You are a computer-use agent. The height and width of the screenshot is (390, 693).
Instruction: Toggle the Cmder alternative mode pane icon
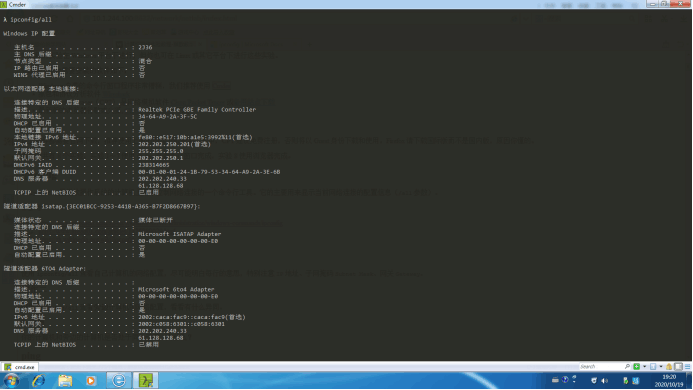coord(678,367)
